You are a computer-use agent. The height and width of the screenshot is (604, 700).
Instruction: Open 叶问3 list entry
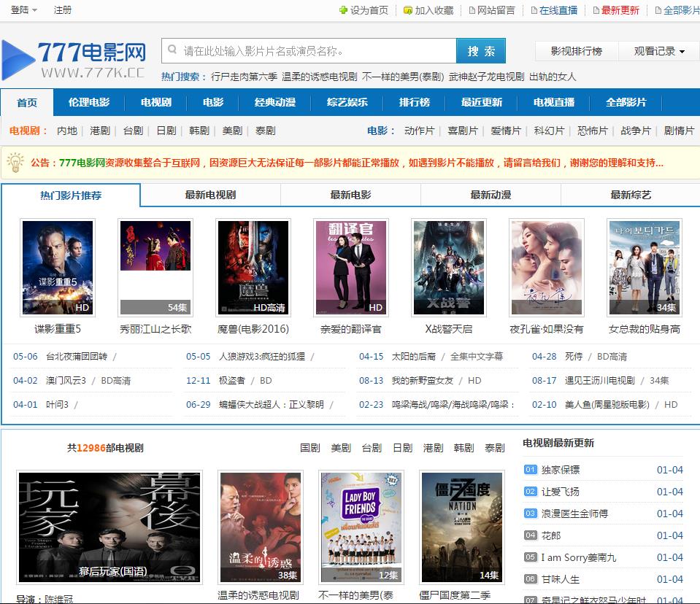tap(57, 405)
